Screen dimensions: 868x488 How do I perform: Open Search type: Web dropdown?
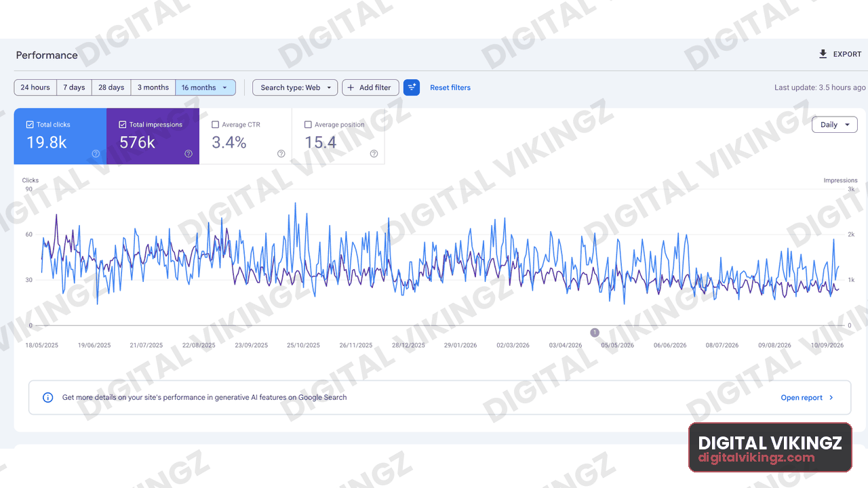(295, 87)
